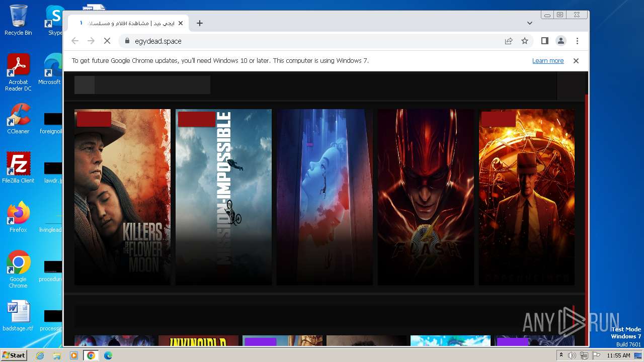This screenshot has width=644, height=362.
Task: Open Edge from the taskbar
Action: point(108,355)
